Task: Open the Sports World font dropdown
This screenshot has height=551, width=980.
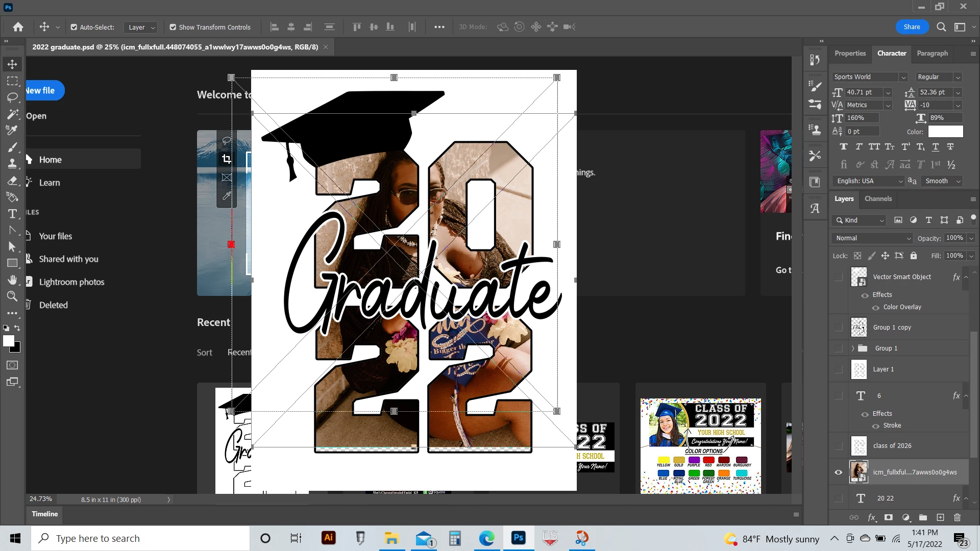Action: tap(903, 77)
